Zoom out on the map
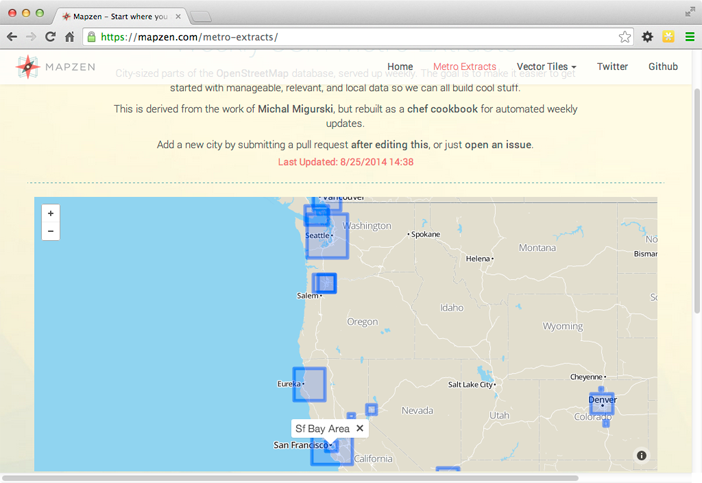The height and width of the screenshot is (483, 702). coord(51,231)
